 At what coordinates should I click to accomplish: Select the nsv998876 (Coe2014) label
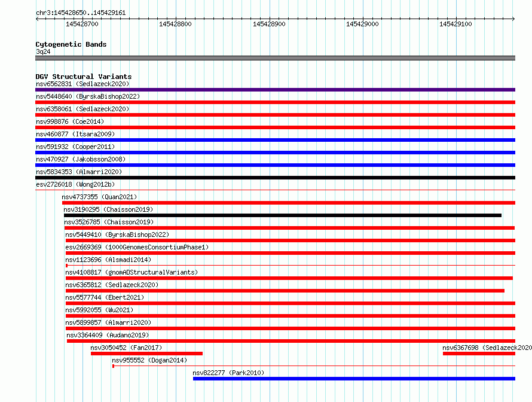(70, 121)
